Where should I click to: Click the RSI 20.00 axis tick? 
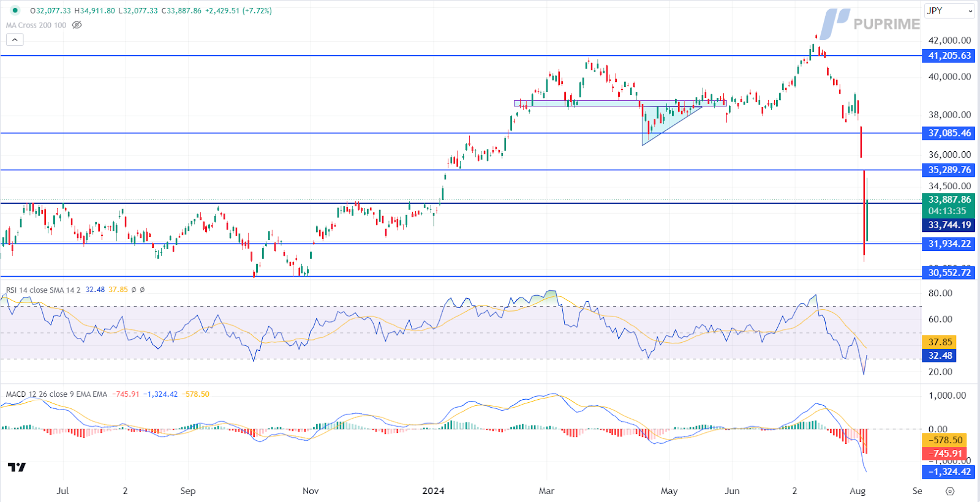point(940,372)
